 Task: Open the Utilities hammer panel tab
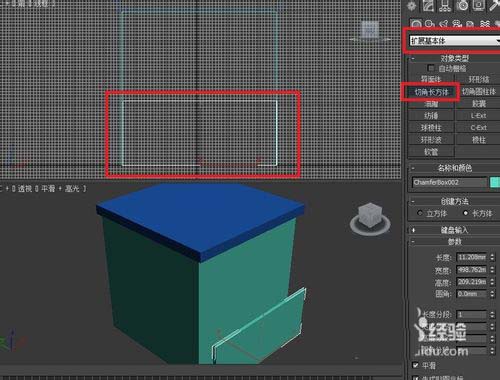pos(495,6)
